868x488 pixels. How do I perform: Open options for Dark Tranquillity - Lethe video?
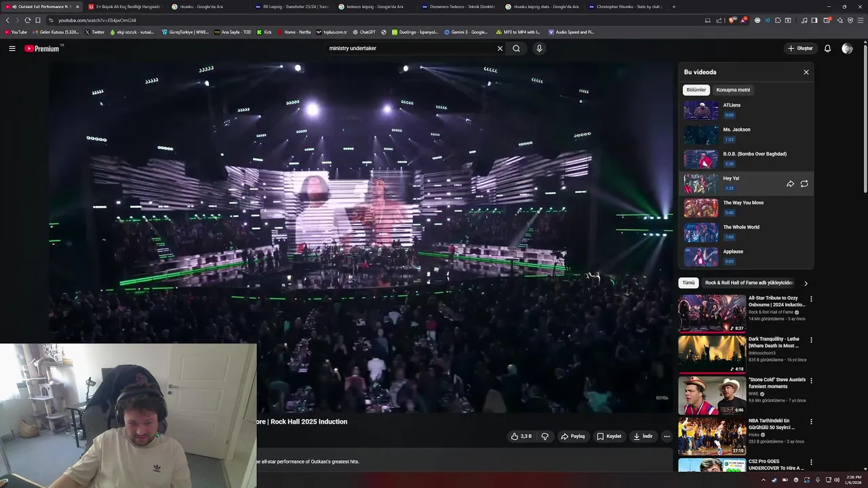point(811,340)
